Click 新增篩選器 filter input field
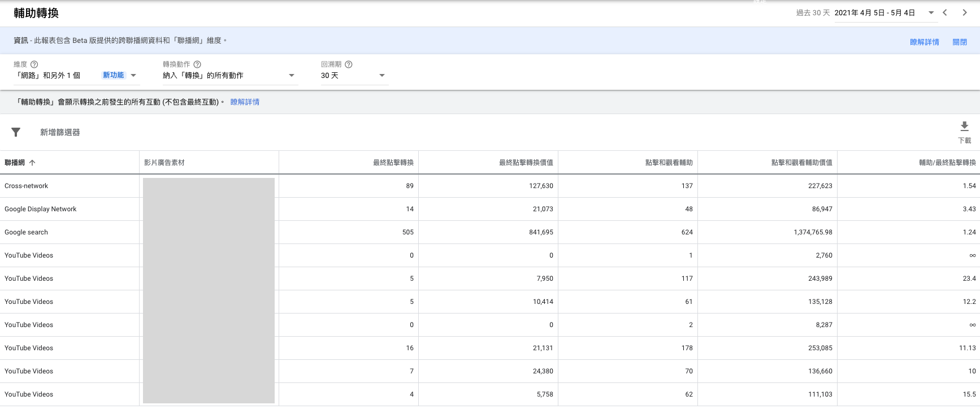The image size is (980, 409). click(x=60, y=132)
